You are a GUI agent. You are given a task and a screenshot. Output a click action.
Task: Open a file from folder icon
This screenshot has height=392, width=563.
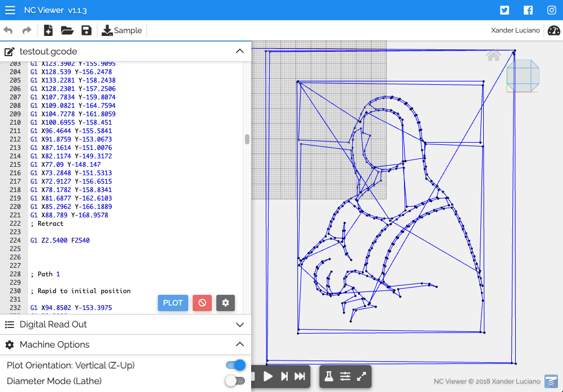click(x=67, y=30)
